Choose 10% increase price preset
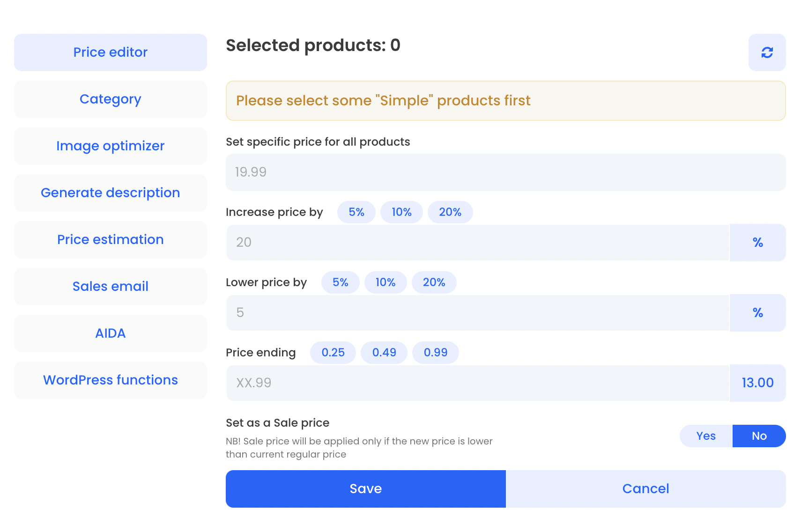Image resolution: width=801 pixels, height=532 pixels. point(401,212)
